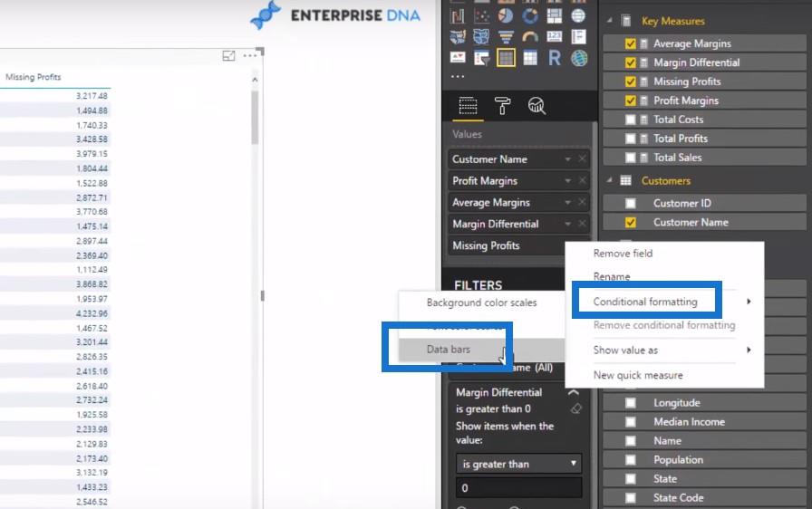Click the Focus mode icon on table
The height and width of the screenshot is (509, 812).
pyautogui.click(x=229, y=56)
